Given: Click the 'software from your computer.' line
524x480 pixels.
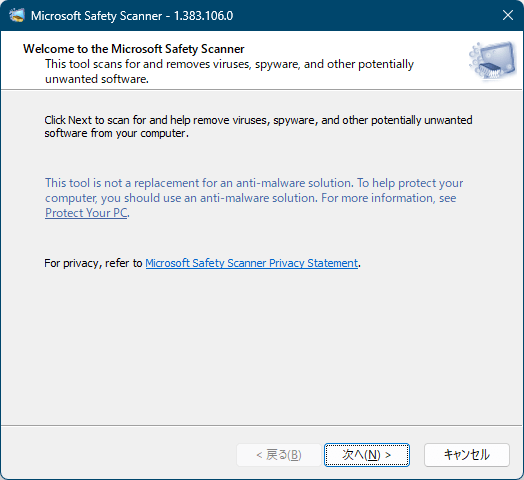Looking at the screenshot, I should click(x=117, y=133).
